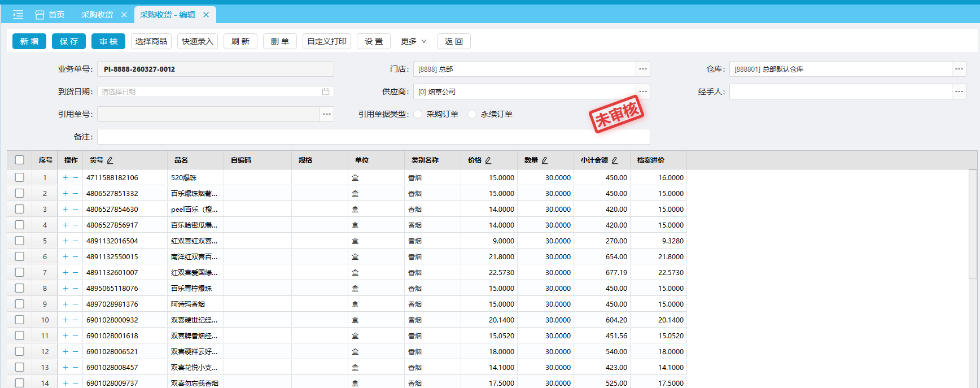Click the edit pencil icon beside 货号
This screenshot has height=388, width=980.
tap(110, 160)
